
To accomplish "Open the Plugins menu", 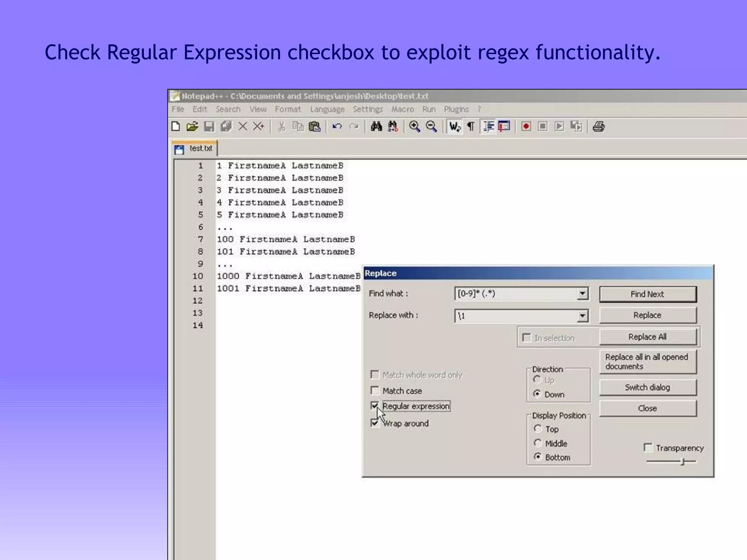I will 456,109.
